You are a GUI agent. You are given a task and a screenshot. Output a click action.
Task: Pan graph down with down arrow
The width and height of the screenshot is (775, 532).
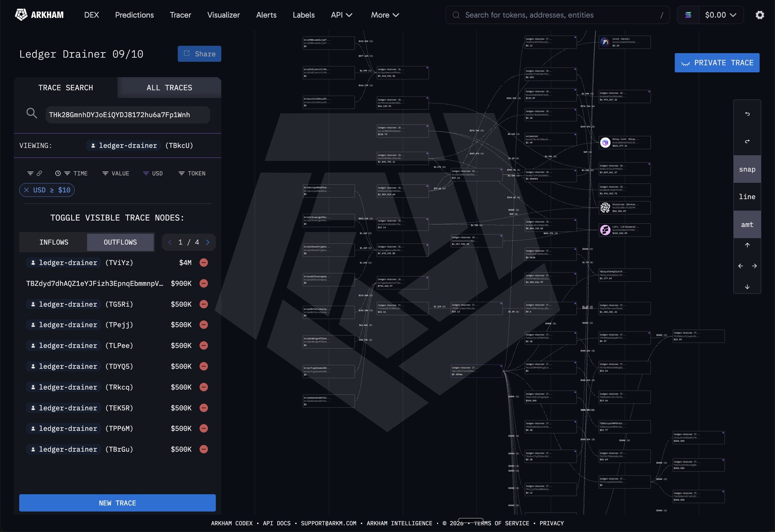coord(747,287)
